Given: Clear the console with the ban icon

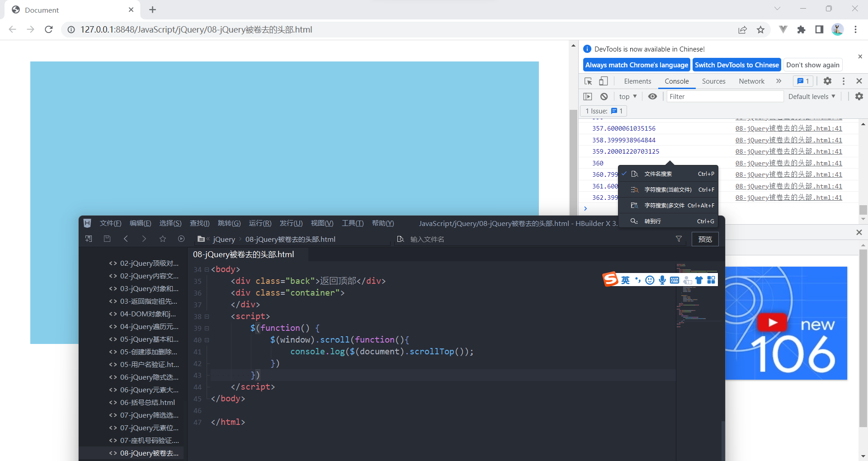Looking at the screenshot, I should (604, 96).
